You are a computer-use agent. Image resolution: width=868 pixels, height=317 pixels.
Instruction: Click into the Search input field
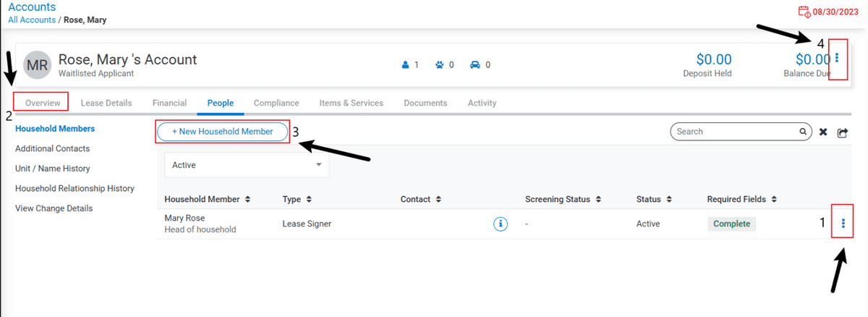[734, 132]
